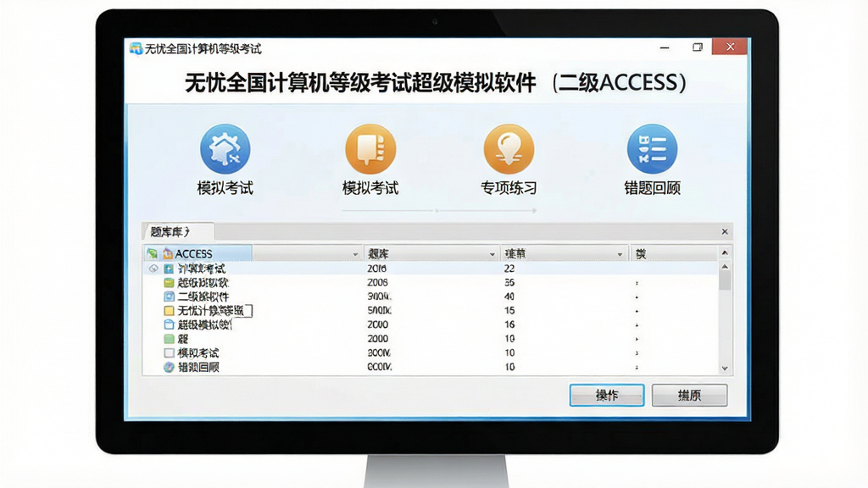Screen dimensions: 868x488
Task: Click the 专项练习 label
Action: coord(509,188)
